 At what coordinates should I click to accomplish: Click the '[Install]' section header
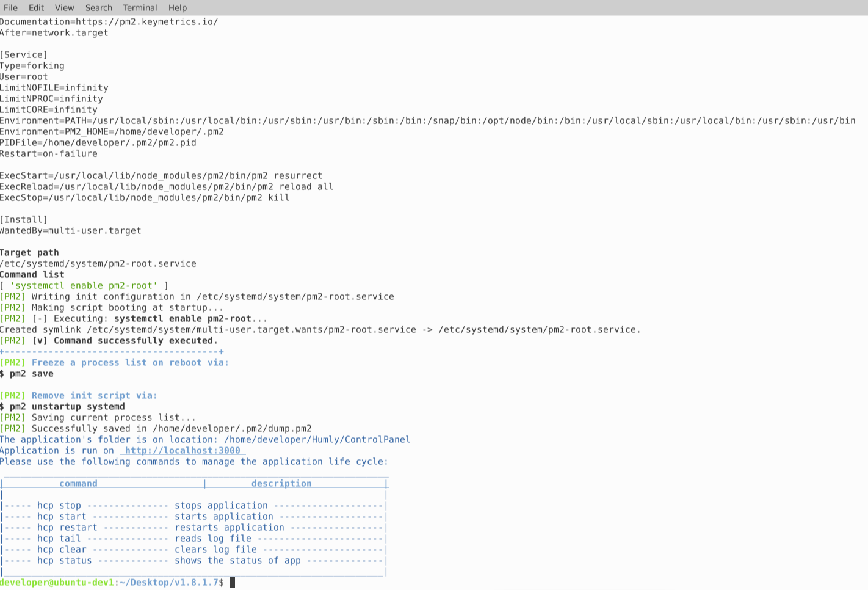(x=24, y=220)
